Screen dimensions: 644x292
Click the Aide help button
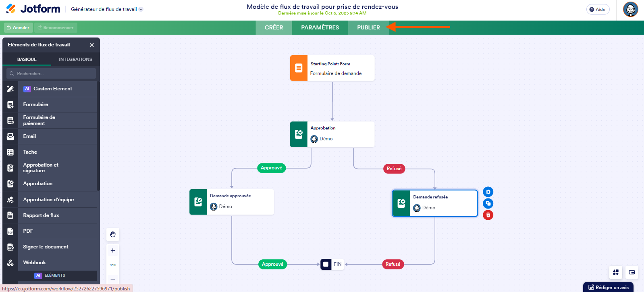pos(598,9)
